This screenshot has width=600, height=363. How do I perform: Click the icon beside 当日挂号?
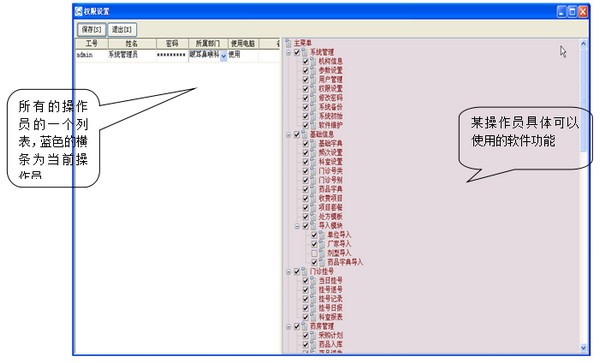[x=313, y=280]
